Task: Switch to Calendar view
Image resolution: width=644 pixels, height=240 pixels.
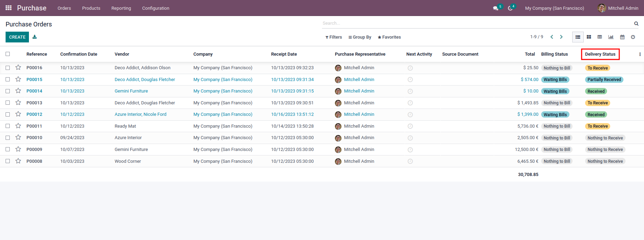Action: pos(622,37)
